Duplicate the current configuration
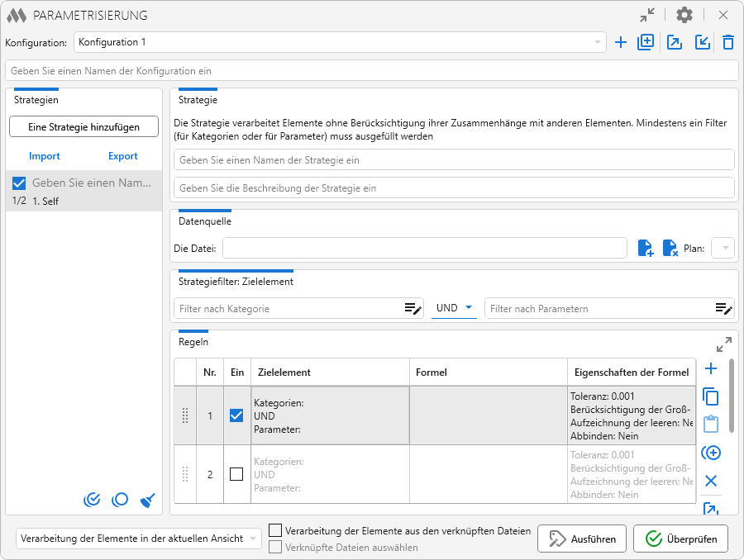 646,42
